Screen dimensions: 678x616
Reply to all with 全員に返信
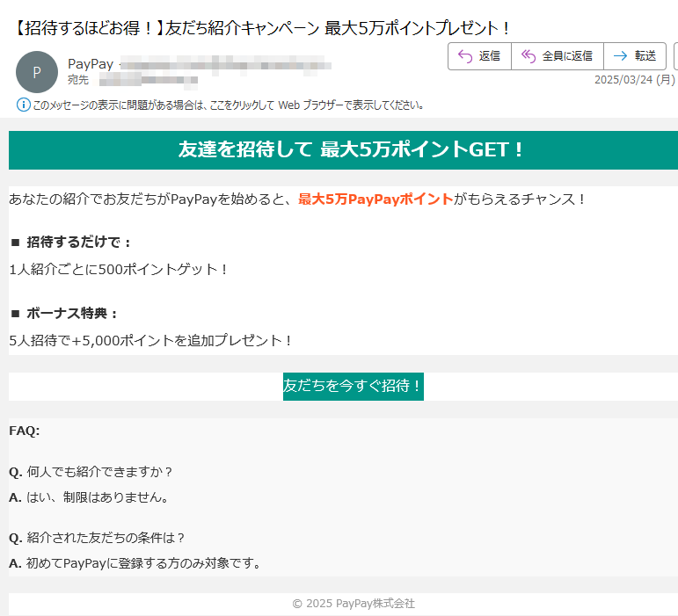coord(557,56)
